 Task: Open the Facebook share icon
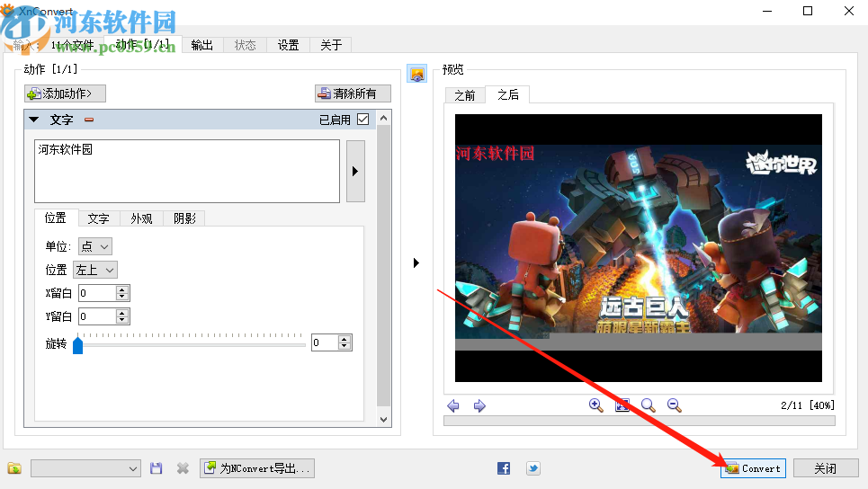[504, 468]
